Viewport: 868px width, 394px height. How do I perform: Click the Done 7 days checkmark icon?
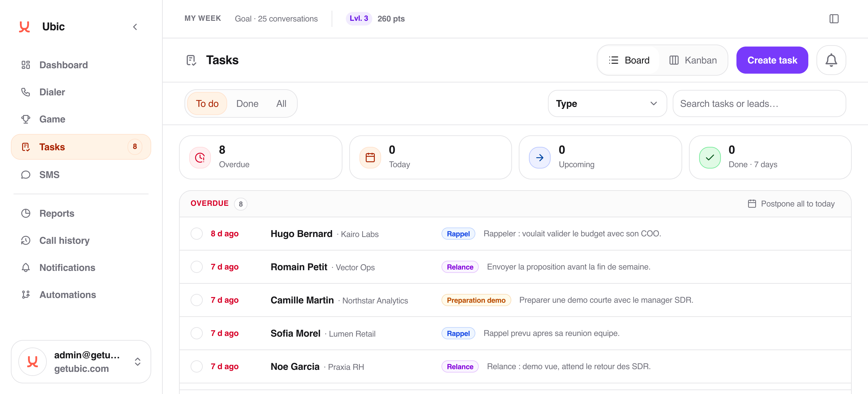tap(710, 158)
